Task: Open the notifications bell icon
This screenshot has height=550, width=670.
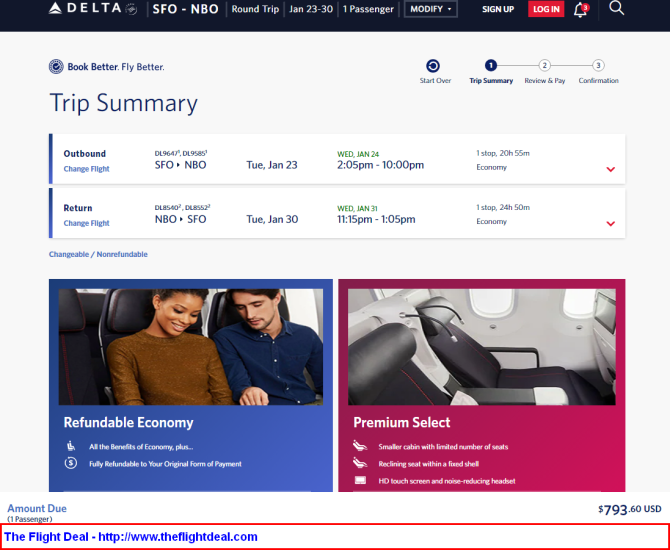Action: click(580, 10)
